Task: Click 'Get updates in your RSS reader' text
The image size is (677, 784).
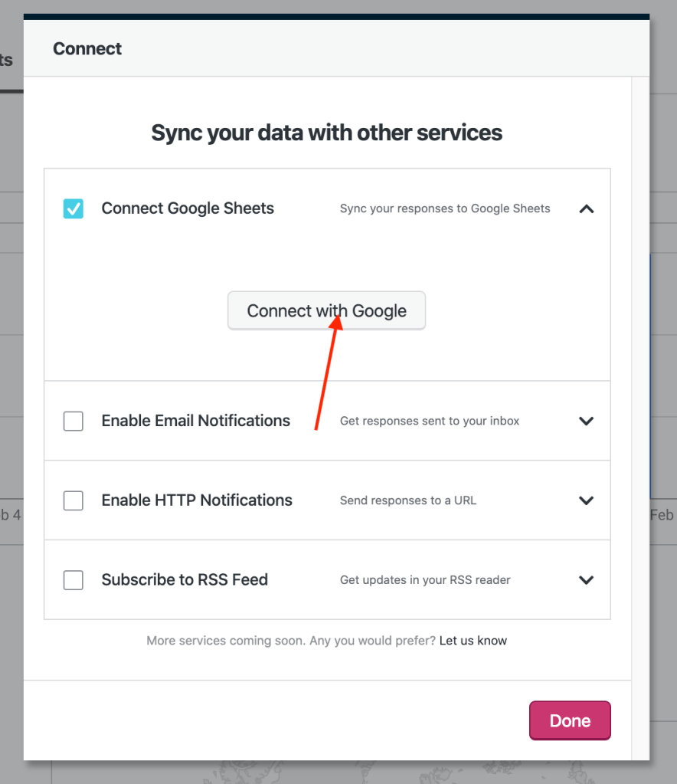Action: click(x=425, y=580)
